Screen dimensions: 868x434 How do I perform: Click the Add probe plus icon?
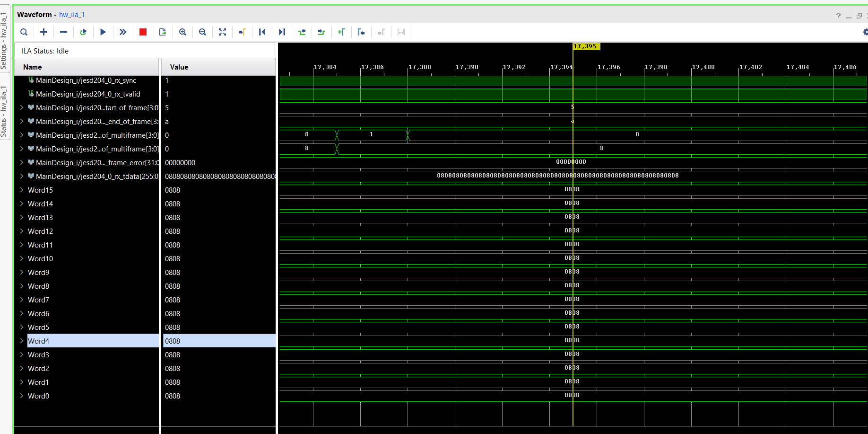click(x=44, y=32)
